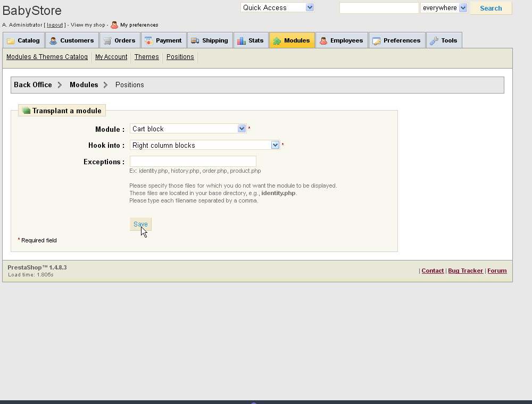Click the Tools wrench icon
532x404 pixels.
coord(434,41)
